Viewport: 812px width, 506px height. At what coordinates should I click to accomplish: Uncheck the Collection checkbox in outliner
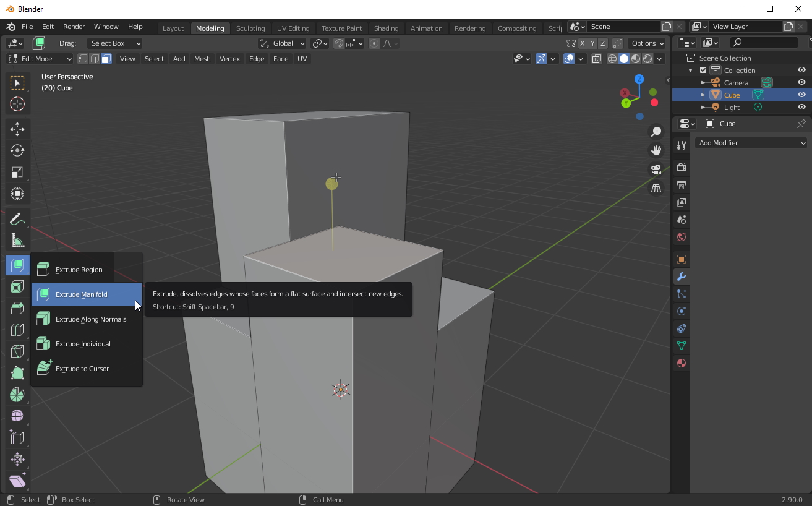click(703, 71)
